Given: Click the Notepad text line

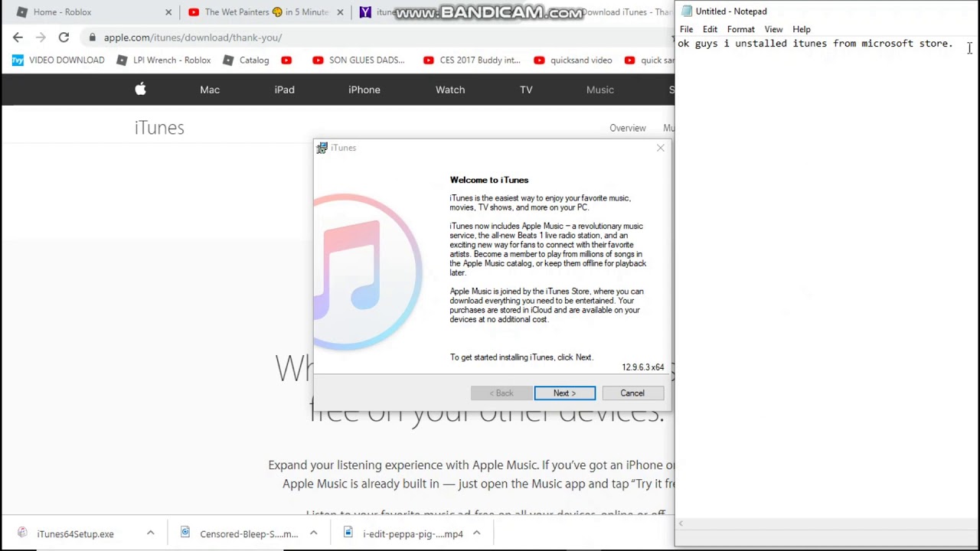Looking at the screenshot, I should (x=815, y=44).
